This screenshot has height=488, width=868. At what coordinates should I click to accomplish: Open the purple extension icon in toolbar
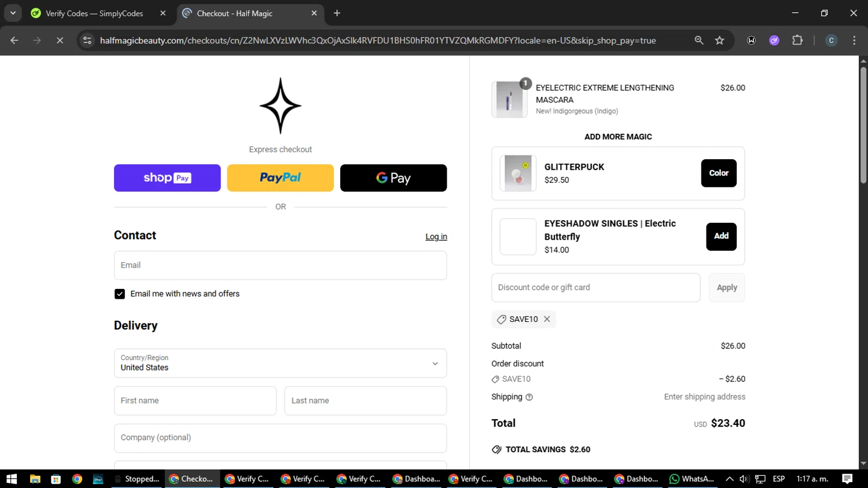pos(774,41)
